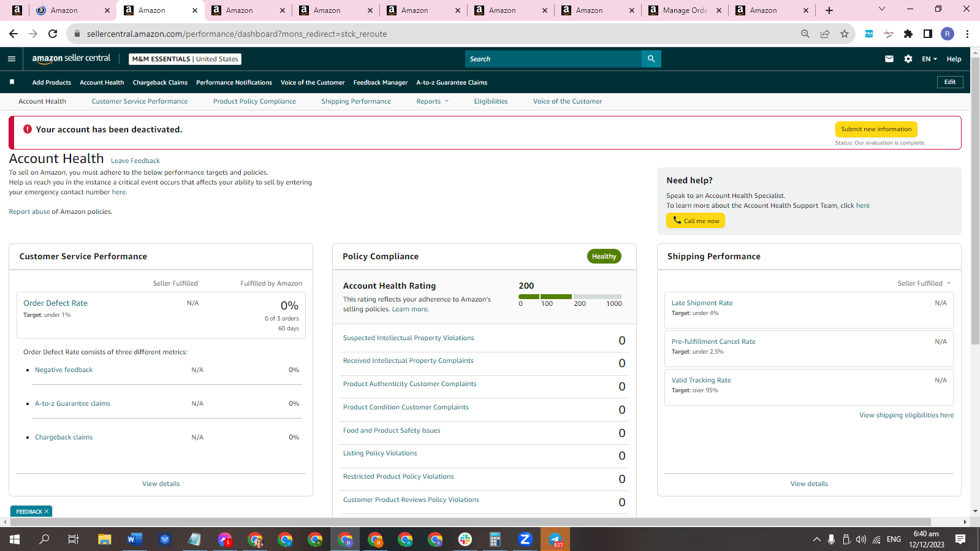Open Shipping Performance in the sub-navigation
Viewport: 980px width, 551px height.
point(356,101)
